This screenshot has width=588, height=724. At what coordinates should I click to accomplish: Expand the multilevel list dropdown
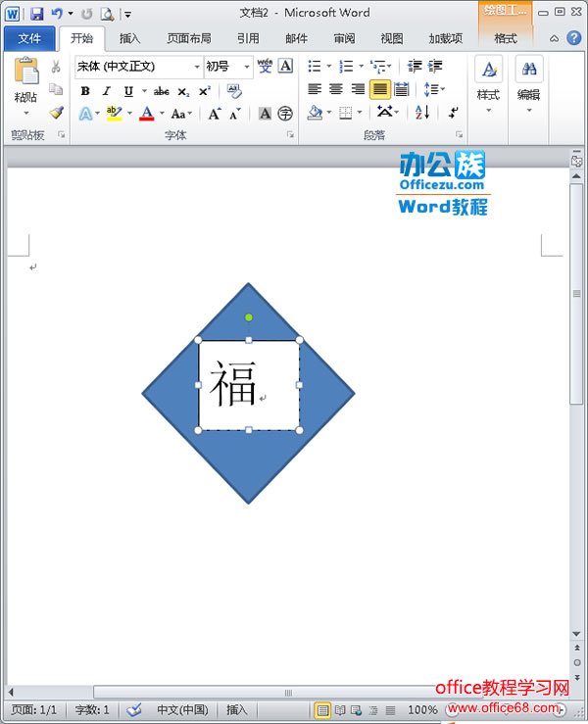pyautogui.click(x=389, y=66)
